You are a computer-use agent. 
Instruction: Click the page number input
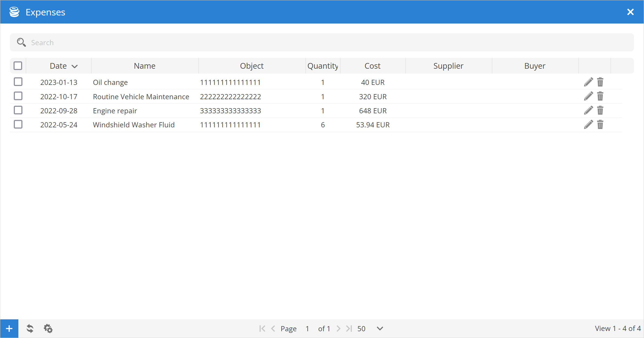307,329
